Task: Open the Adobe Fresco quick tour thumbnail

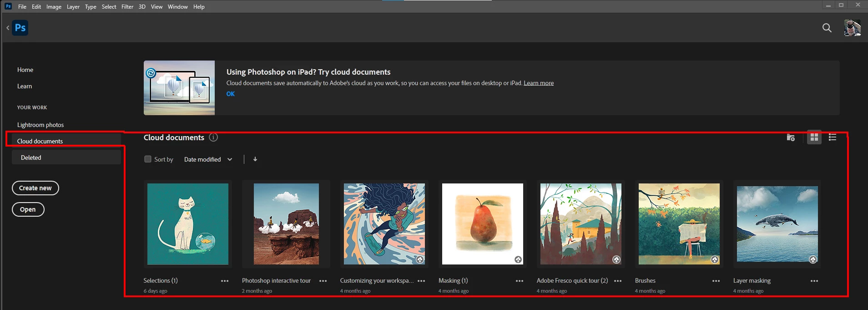Action: point(581,224)
